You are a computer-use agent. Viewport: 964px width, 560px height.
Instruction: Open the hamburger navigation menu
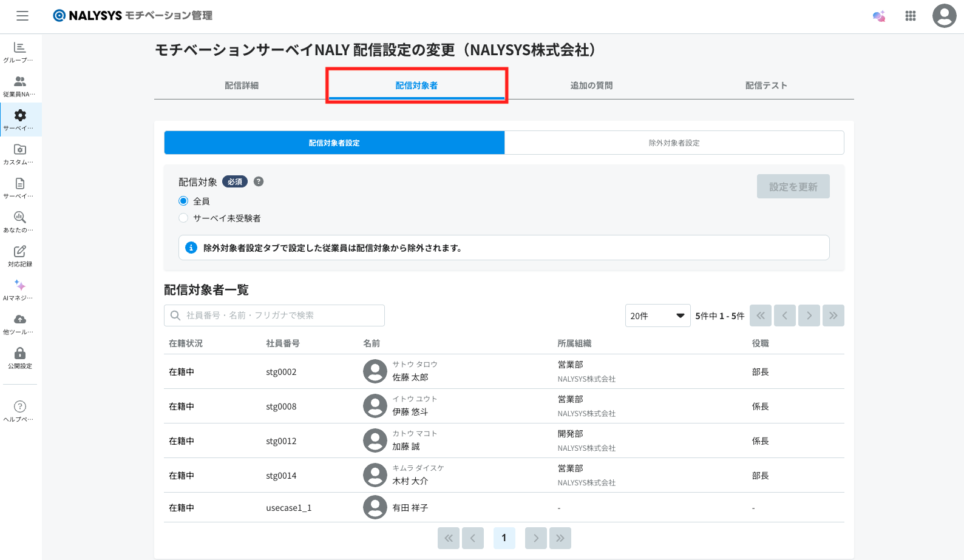[22, 16]
